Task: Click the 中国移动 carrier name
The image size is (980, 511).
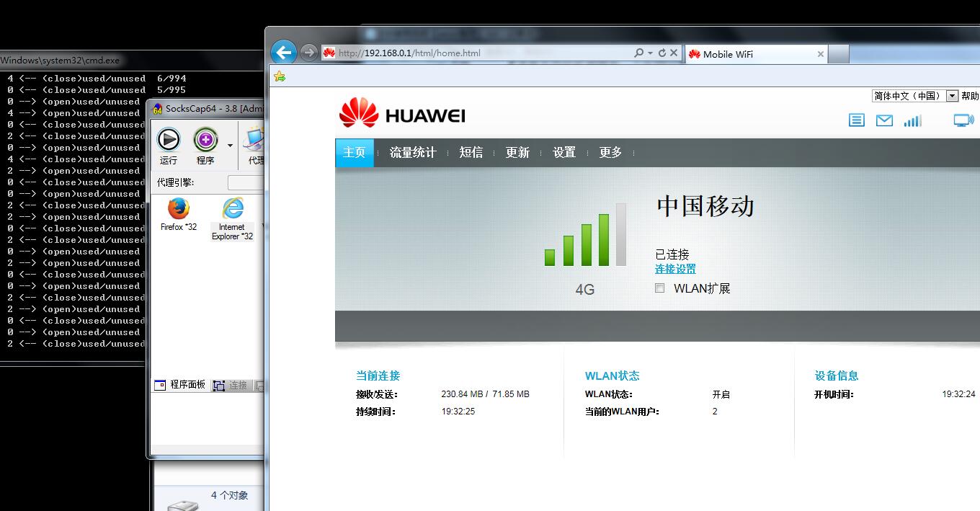Action: (x=705, y=206)
